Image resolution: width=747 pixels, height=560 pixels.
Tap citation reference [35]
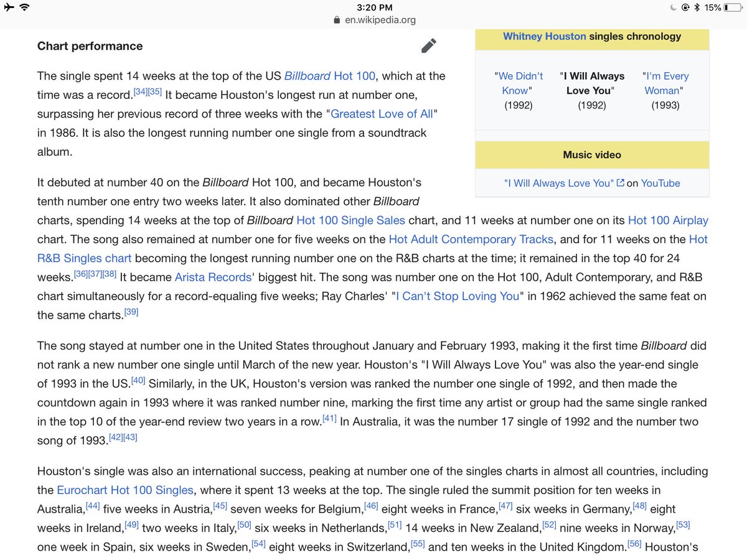coord(155,92)
